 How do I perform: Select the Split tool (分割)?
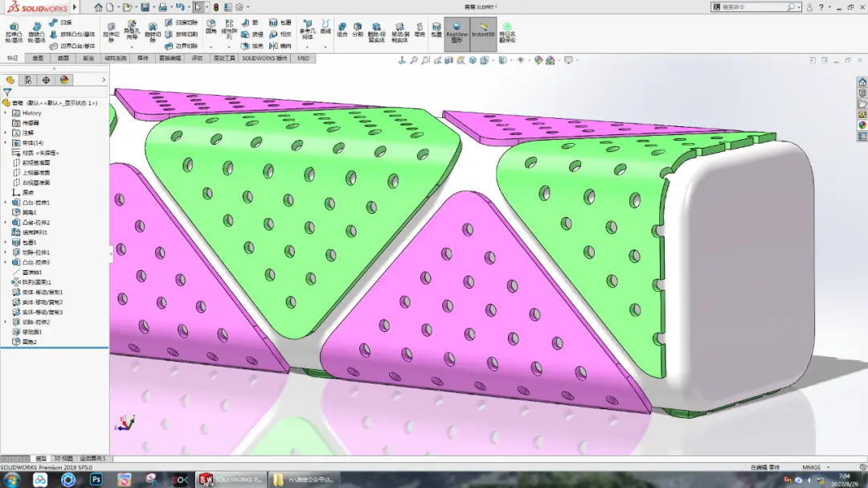(358, 30)
